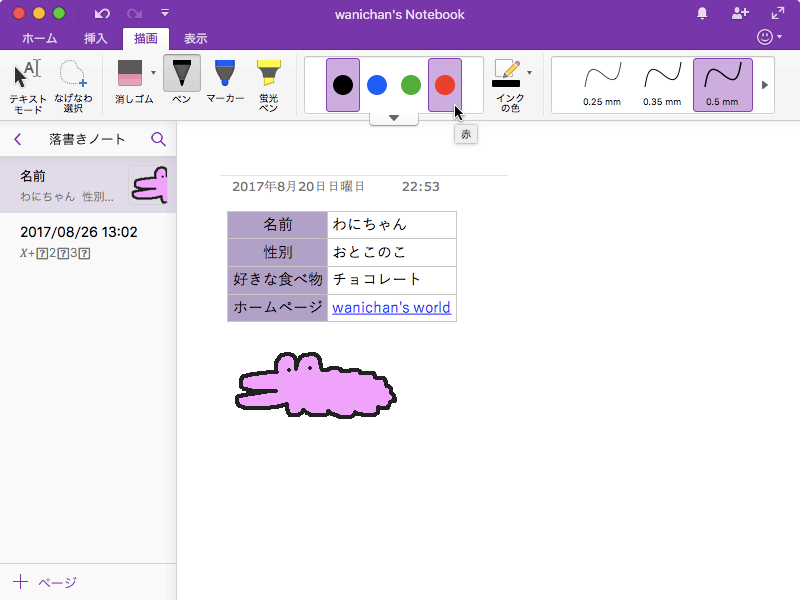The image size is (800, 600).
Task: Click the wanichan's Notebook window title
Action: [x=399, y=14]
